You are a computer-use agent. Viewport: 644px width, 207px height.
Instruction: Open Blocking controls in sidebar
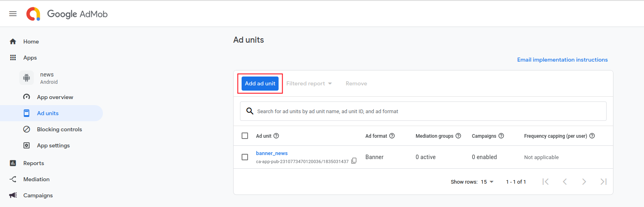pyautogui.click(x=59, y=129)
